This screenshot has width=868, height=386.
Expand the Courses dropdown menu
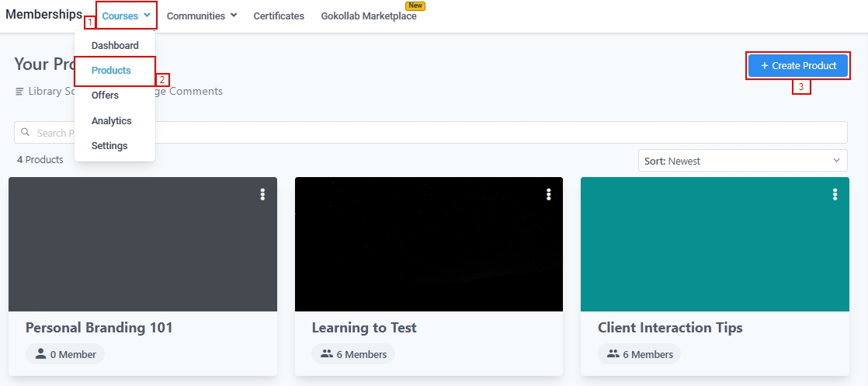[x=127, y=16]
